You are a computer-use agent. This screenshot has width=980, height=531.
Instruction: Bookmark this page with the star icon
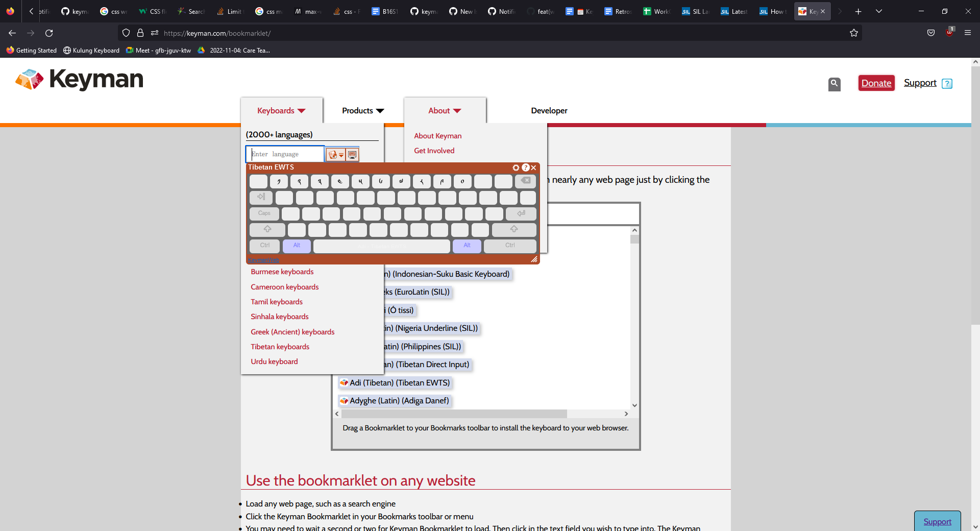[854, 33]
